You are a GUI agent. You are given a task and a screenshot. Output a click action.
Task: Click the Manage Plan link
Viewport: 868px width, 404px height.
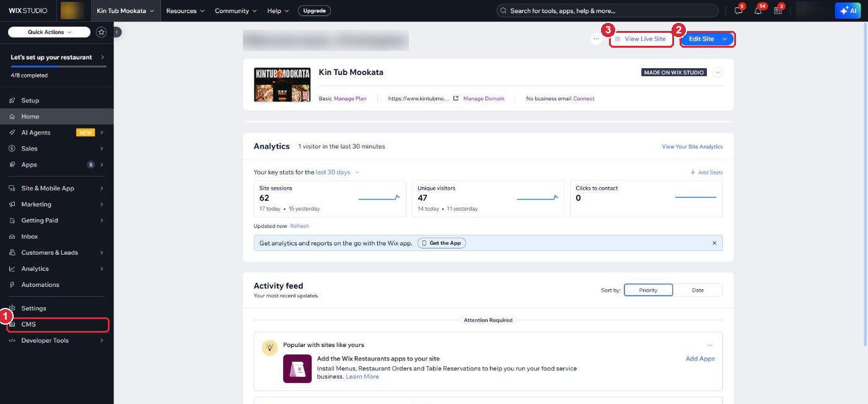coord(350,99)
